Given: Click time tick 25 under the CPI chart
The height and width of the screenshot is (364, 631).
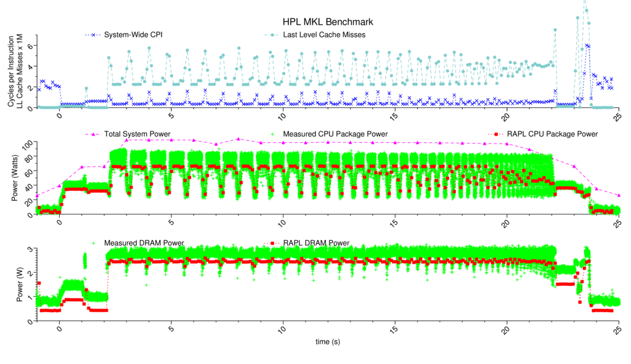Looking at the screenshot, I should (x=617, y=116).
